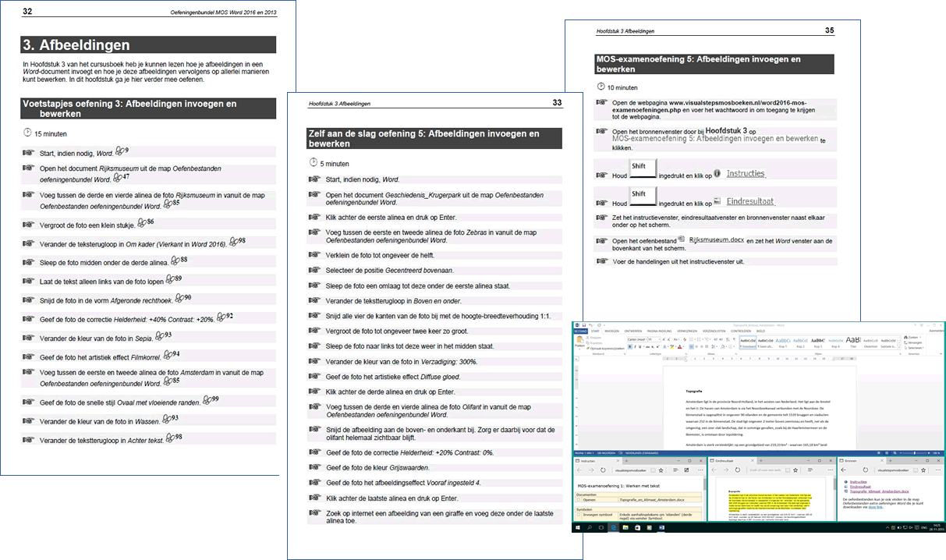Select the PAGINA-INDELING ribbon tab
Viewport: 946px width, 560px height.
pyautogui.click(x=658, y=330)
